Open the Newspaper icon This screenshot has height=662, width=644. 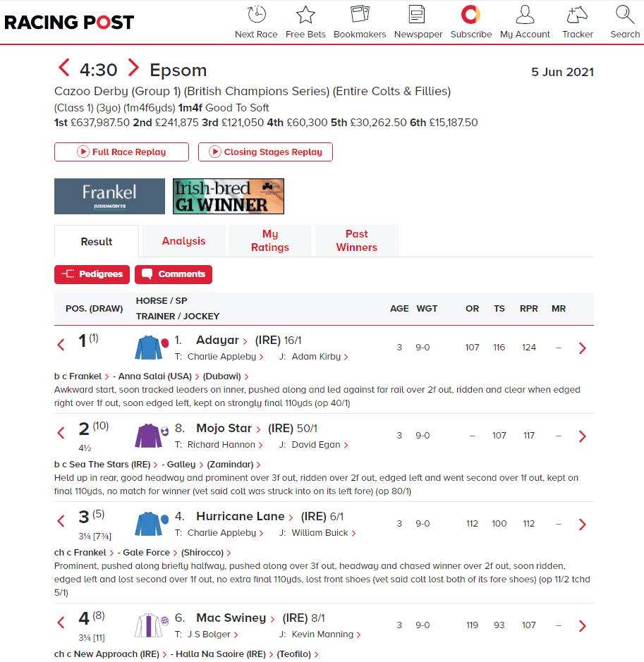pyautogui.click(x=418, y=14)
